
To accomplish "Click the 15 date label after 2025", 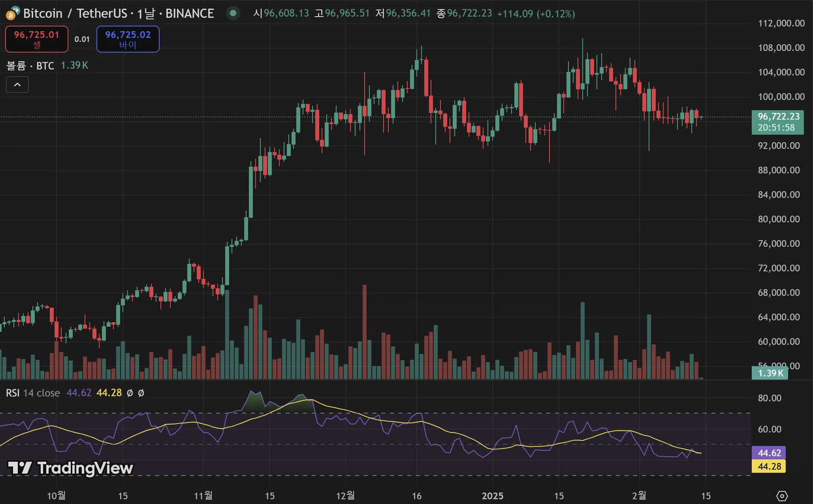I will pos(559,496).
